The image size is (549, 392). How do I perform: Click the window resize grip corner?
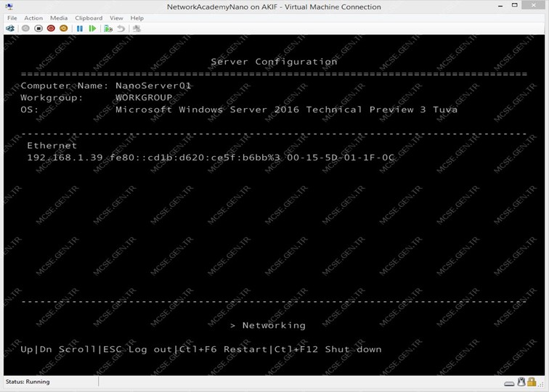tap(541, 384)
